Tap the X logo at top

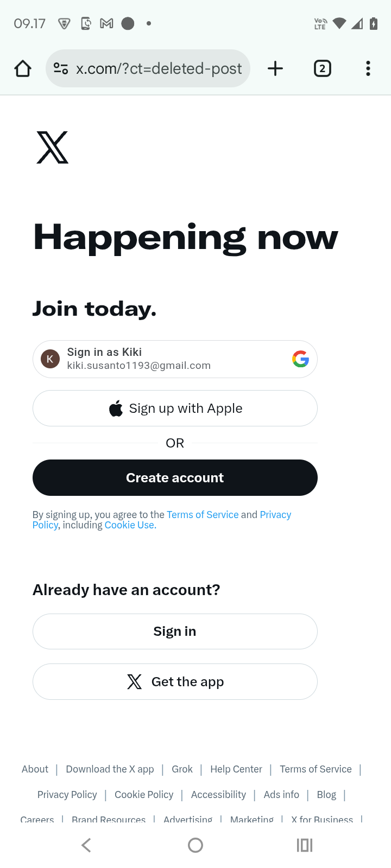click(x=53, y=147)
